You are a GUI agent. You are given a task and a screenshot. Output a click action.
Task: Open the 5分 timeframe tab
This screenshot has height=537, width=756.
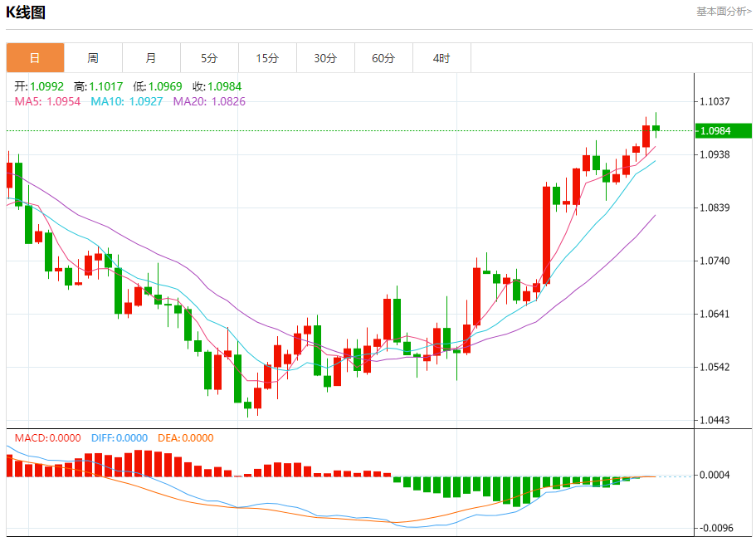[209, 58]
